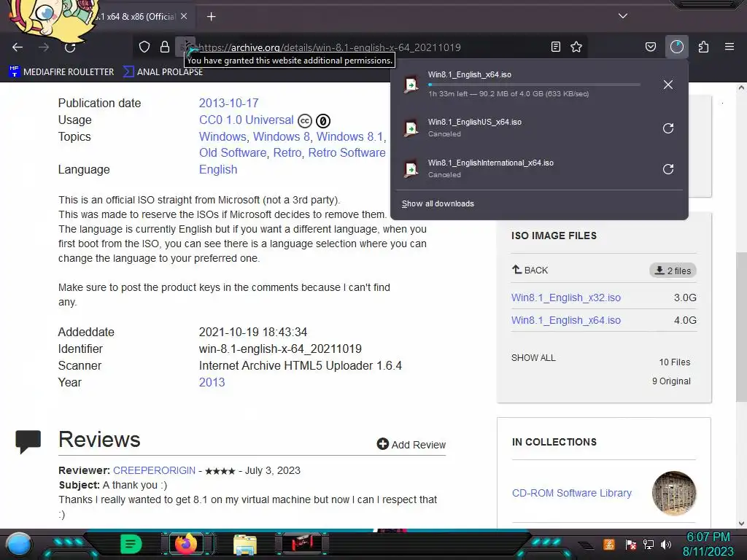Click the English language link
Image resolution: width=747 pixels, height=560 pixels.
(218, 169)
